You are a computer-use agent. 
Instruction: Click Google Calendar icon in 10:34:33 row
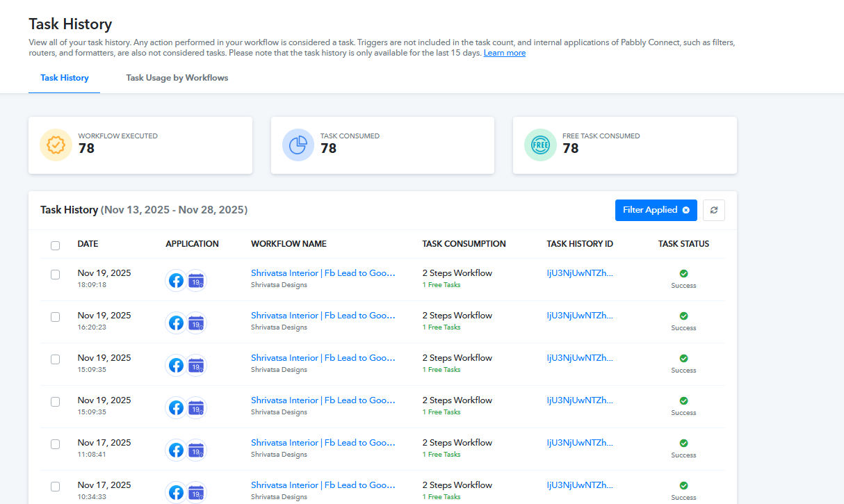(x=196, y=493)
